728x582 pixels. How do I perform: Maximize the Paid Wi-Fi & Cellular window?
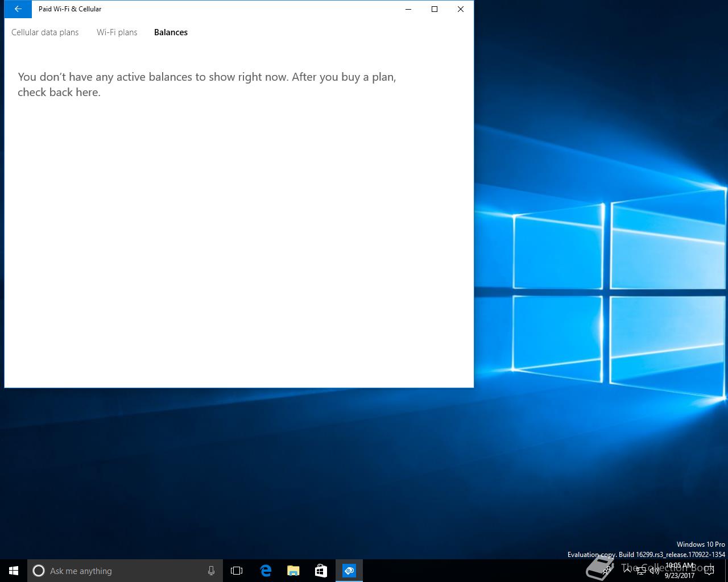click(x=435, y=9)
